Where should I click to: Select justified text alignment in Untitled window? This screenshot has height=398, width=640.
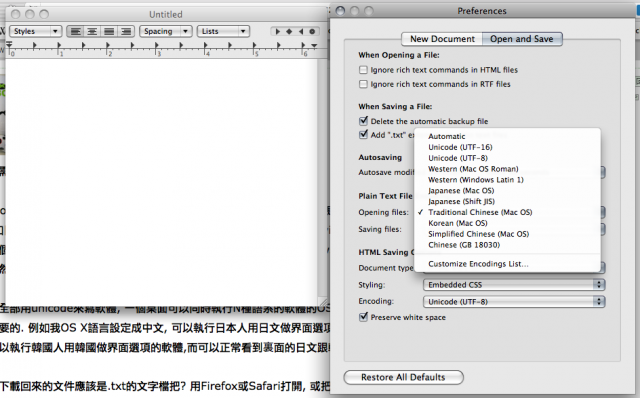(109, 31)
